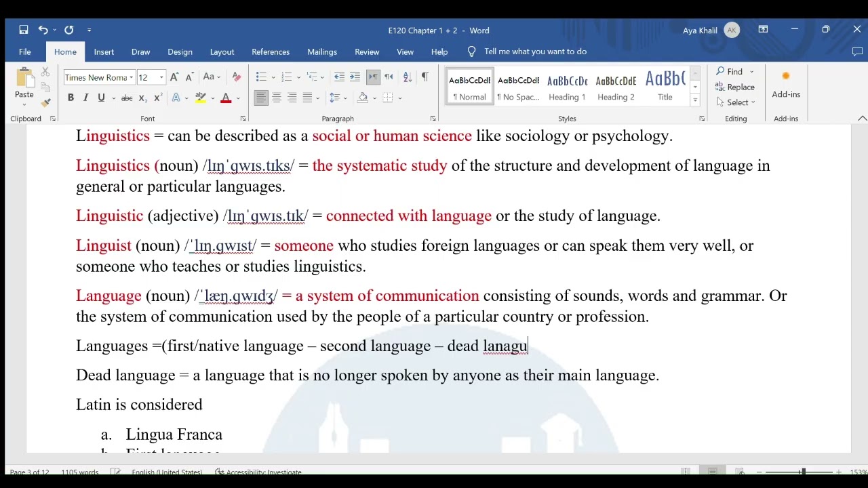
Task: Toggle bold formatting
Action: click(x=71, y=98)
